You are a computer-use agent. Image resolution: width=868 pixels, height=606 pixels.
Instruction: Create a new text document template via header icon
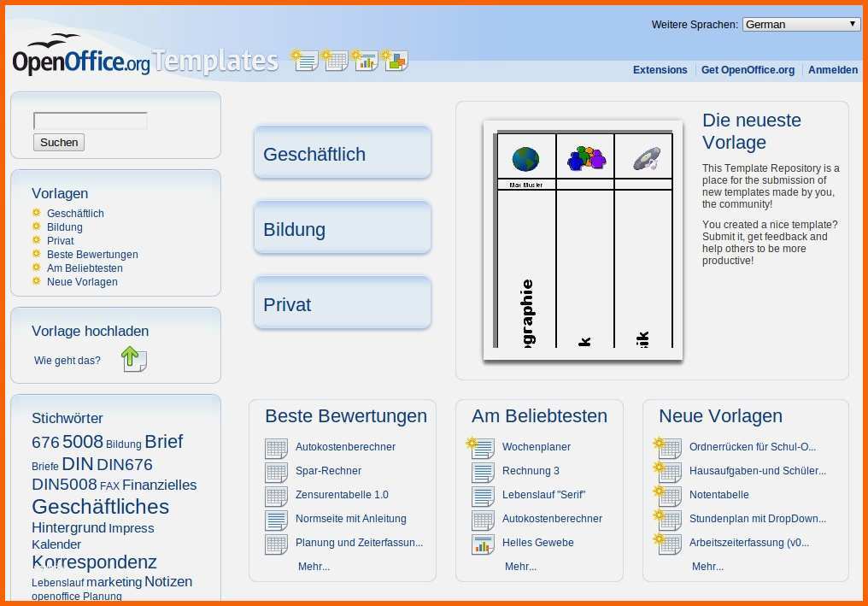(x=304, y=61)
